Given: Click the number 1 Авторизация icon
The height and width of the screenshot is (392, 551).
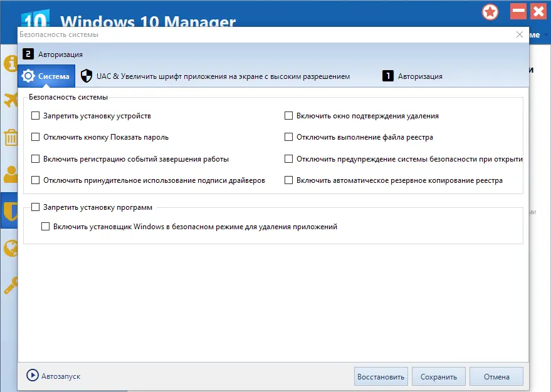Looking at the screenshot, I should tap(387, 76).
